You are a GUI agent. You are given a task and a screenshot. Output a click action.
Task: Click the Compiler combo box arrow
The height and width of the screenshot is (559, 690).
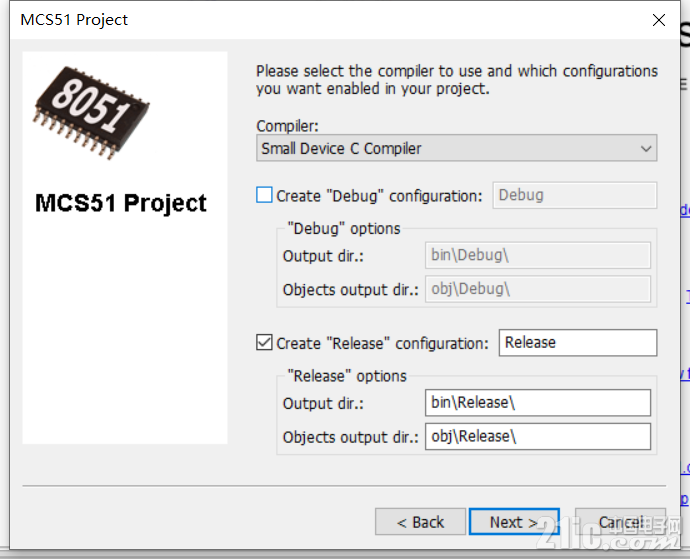click(x=646, y=149)
